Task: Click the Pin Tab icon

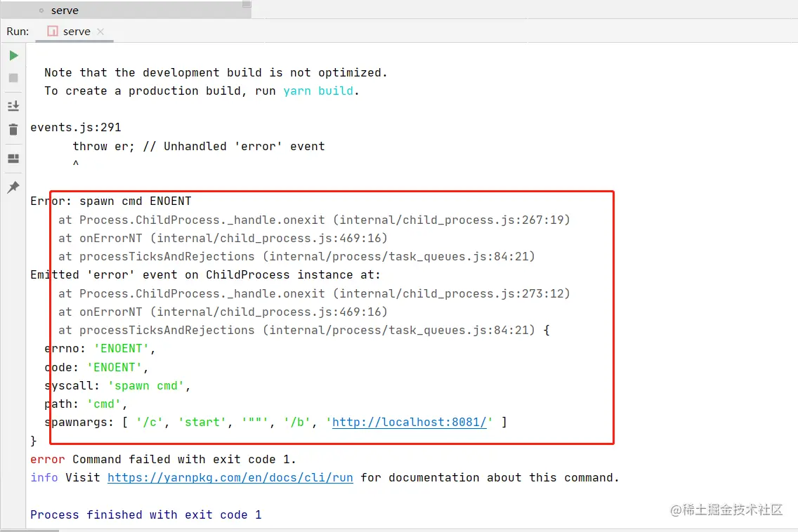Action: (x=13, y=187)
